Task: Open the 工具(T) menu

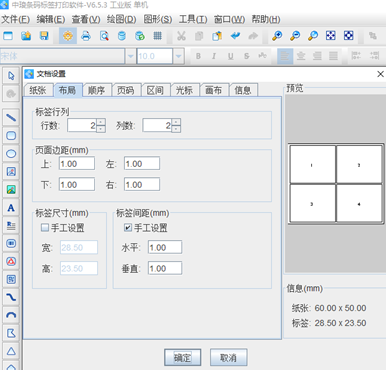Action: click(193, 19)
